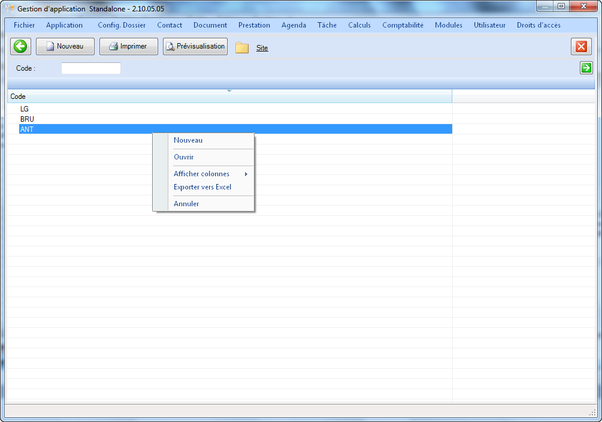
Task: Click the Site link
Action: (x=262, y=48)
